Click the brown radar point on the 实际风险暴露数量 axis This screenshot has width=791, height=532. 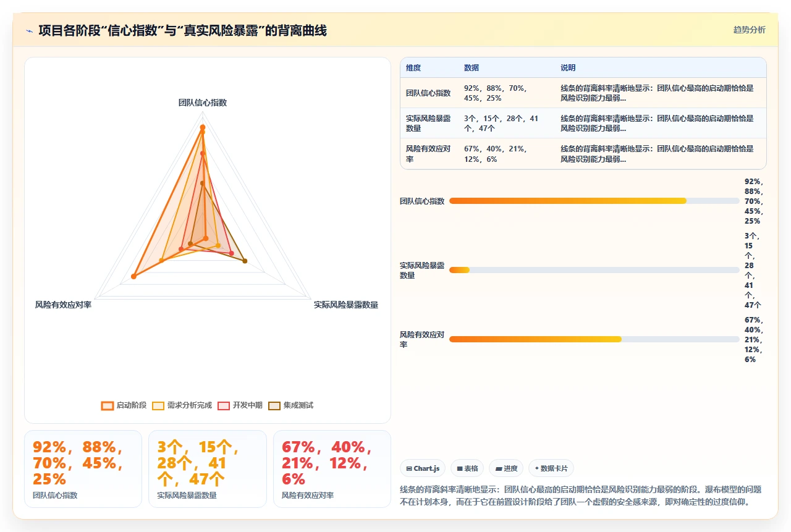click(245, 261)
